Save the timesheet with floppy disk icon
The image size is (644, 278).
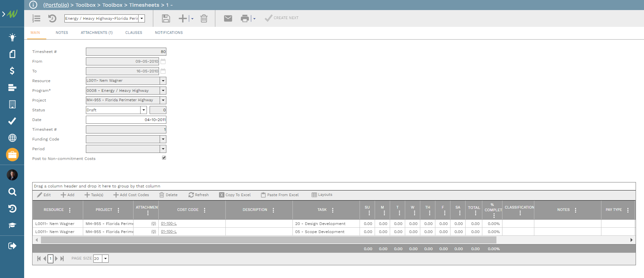[x=166, y=18]
